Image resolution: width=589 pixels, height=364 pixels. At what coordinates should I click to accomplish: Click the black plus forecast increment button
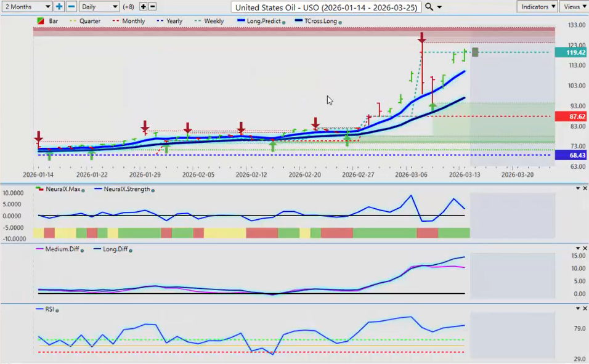click(143, 6)
